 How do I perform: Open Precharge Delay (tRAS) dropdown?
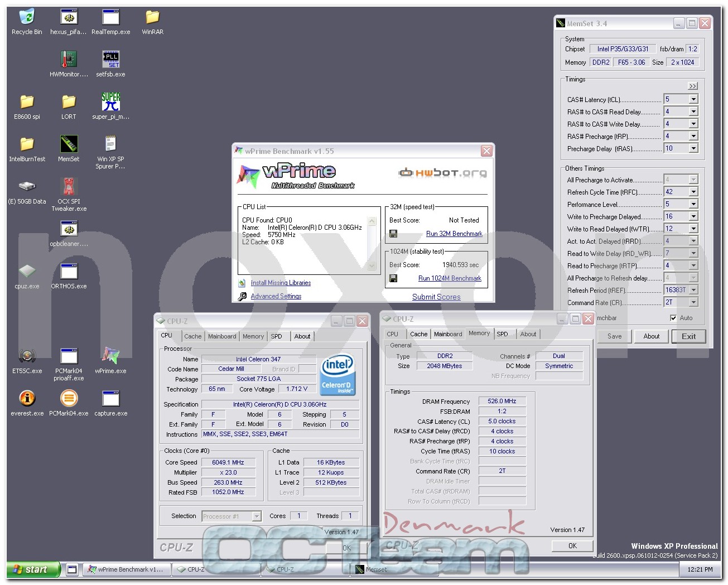click(x=693, y=148)
